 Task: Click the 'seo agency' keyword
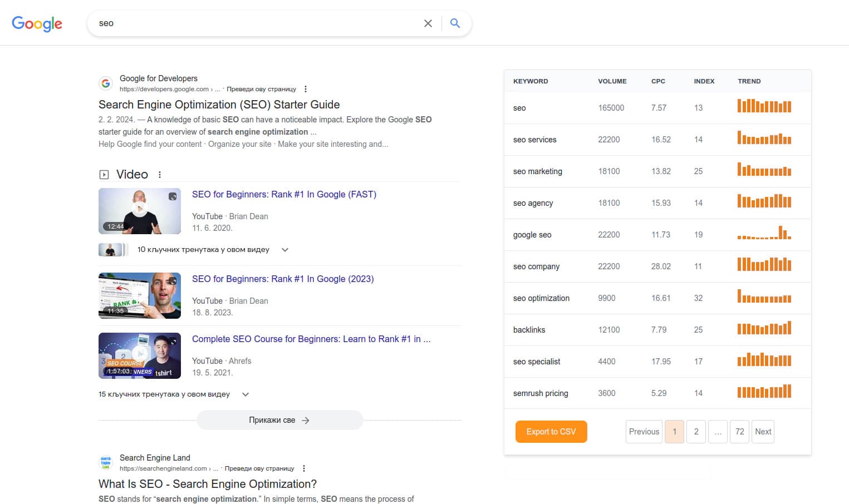tap(533, 203)
